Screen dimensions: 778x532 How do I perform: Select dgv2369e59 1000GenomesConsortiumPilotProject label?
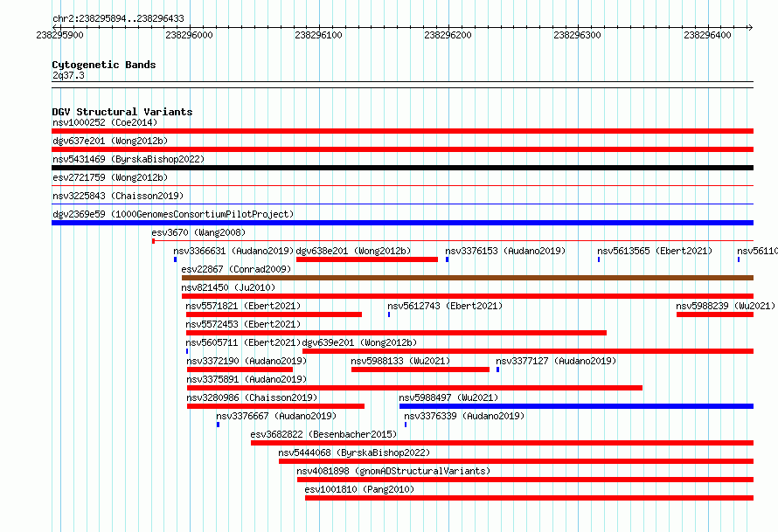[173, 214]
